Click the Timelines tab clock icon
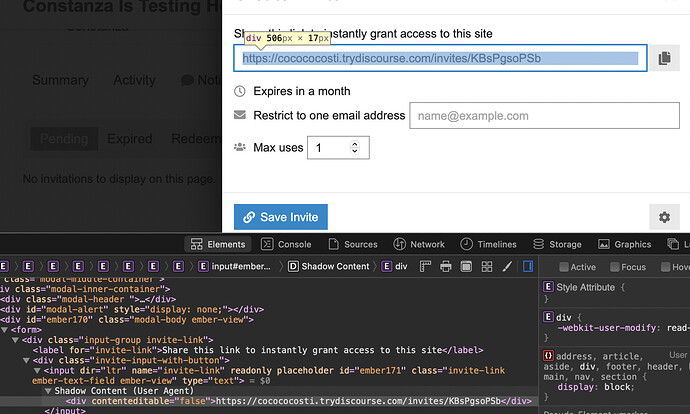The image size is (690, 414). [466, 244]
